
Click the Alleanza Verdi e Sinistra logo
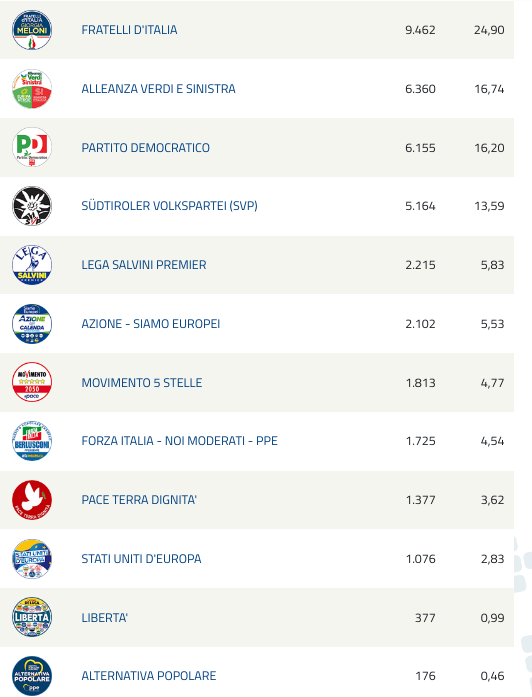click(32, 88)
